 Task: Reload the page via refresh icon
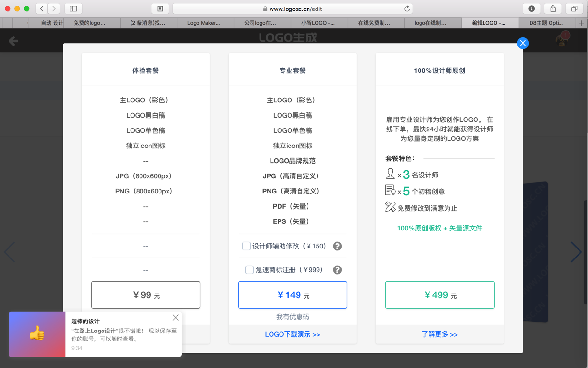pyautogui.click(x=407, y=9)
